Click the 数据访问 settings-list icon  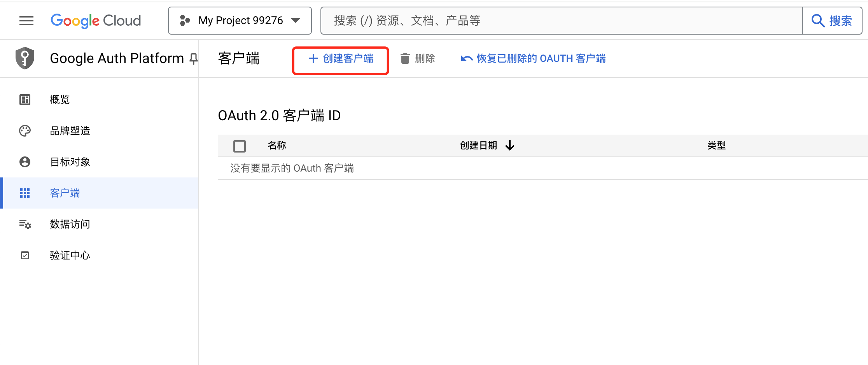(x=25, y=224)
